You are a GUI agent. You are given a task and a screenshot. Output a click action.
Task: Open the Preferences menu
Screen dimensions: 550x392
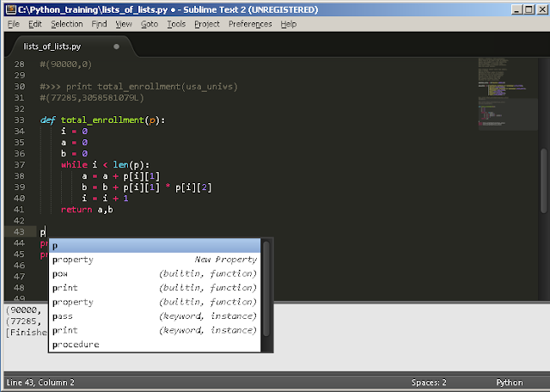pos(250,24)
